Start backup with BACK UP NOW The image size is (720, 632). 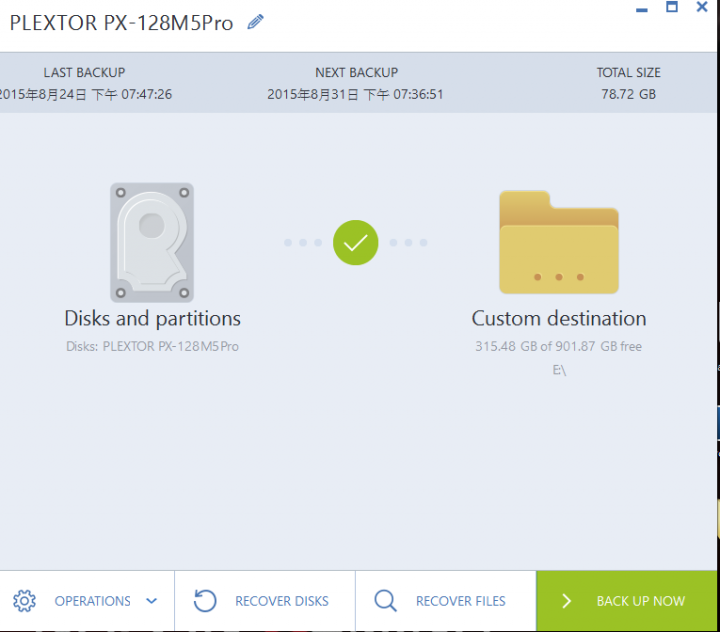(x=626, y=601)
